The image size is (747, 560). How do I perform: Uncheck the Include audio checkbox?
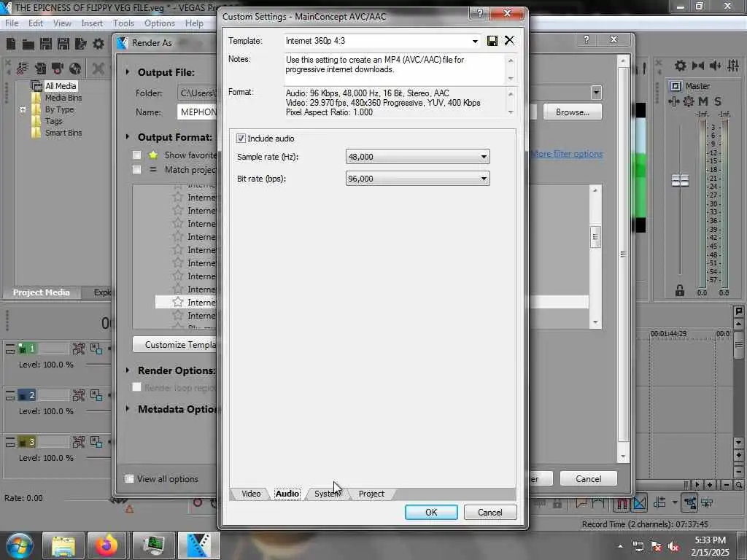click(241, 138)
